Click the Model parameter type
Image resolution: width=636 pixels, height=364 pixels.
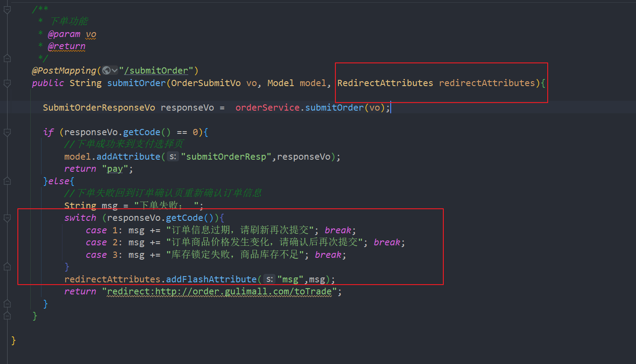281,83
